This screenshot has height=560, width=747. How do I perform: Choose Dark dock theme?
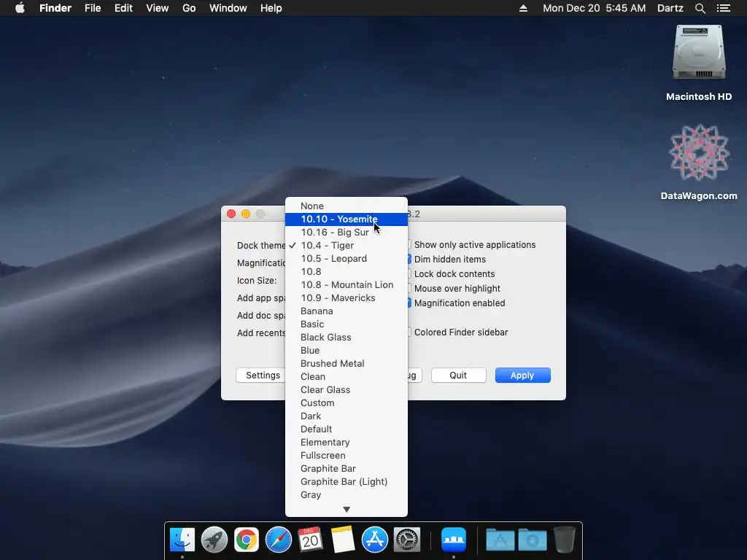pyautogui.click(x=347, y=416)
